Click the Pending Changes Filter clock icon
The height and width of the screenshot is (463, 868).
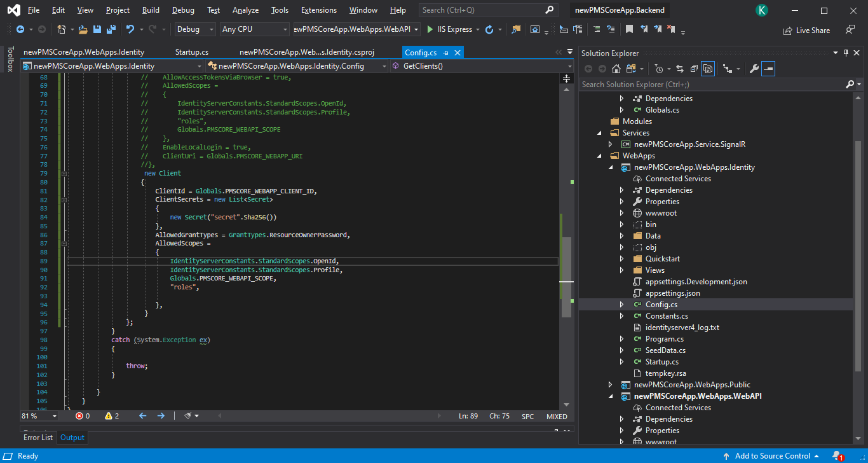[x=658, y=69]
